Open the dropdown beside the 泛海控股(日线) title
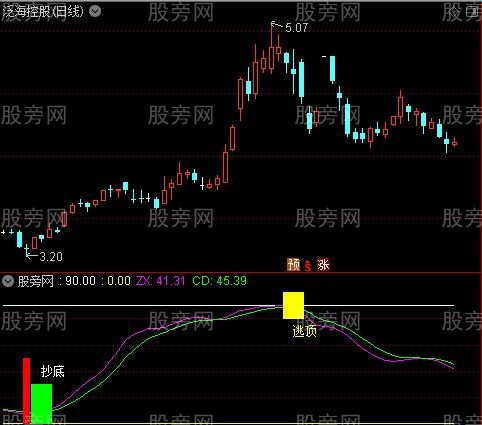Image resolution: width=482 pixels, height=425 pixels. point(95,12)
